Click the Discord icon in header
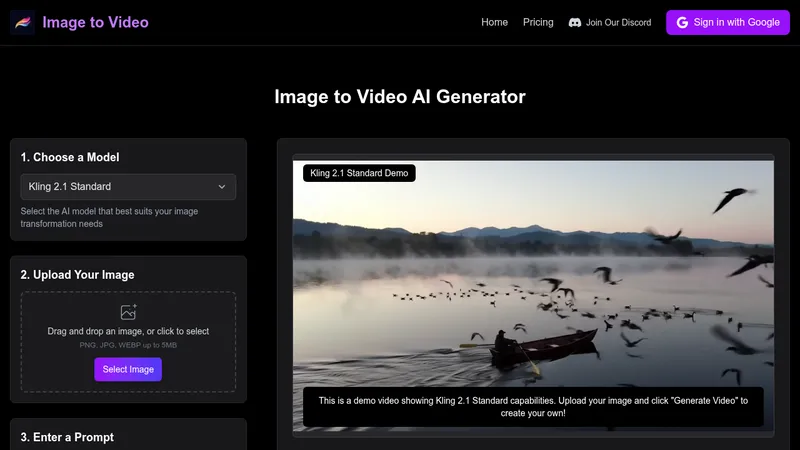The image size is (800, 450). click(575, 22)
